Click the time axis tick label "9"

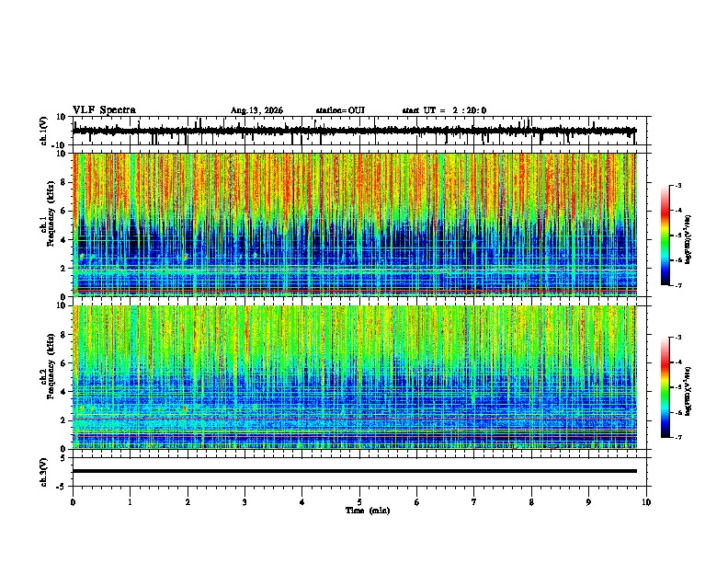[x=588, y=502]
